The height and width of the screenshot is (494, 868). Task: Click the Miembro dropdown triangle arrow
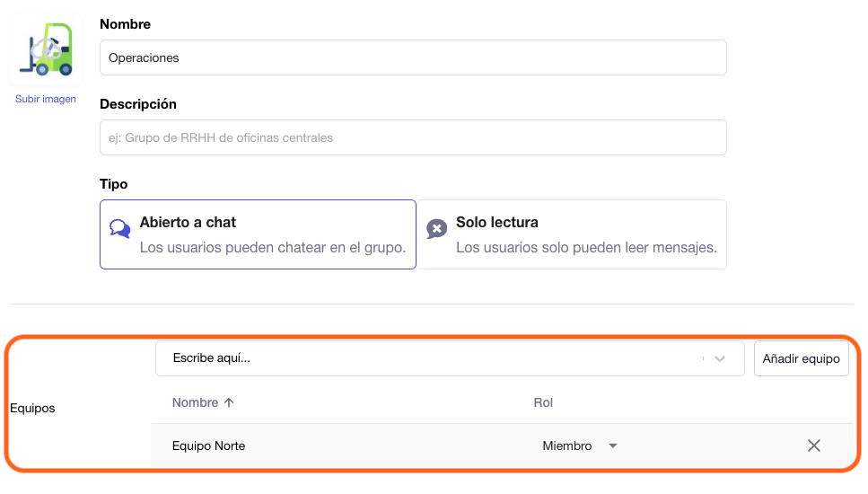click(x=613, y=445)
